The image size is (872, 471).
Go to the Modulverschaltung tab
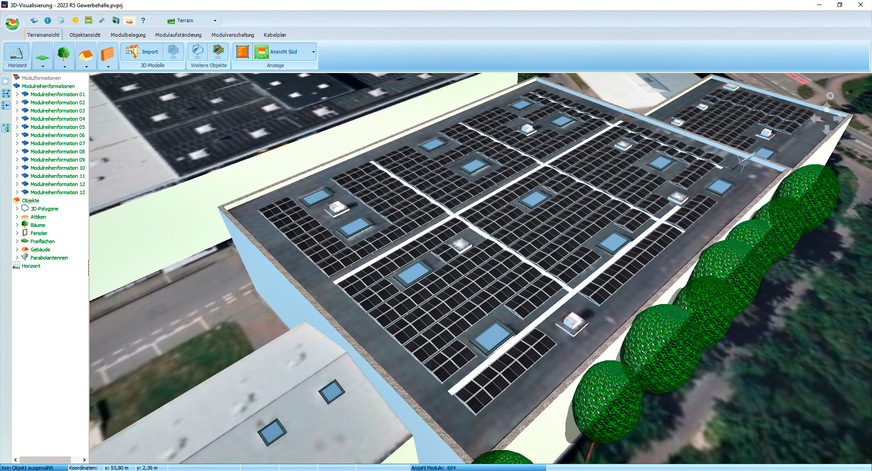point(232,34)
